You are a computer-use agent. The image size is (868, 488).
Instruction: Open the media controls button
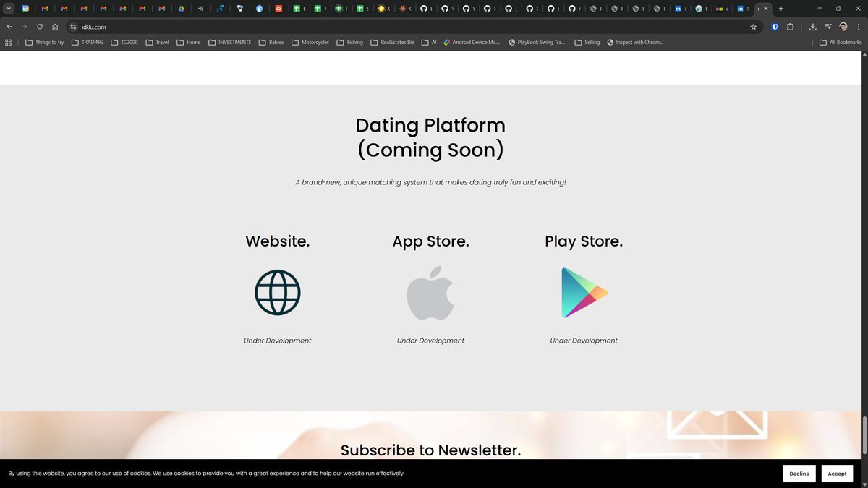click(828, 27)
